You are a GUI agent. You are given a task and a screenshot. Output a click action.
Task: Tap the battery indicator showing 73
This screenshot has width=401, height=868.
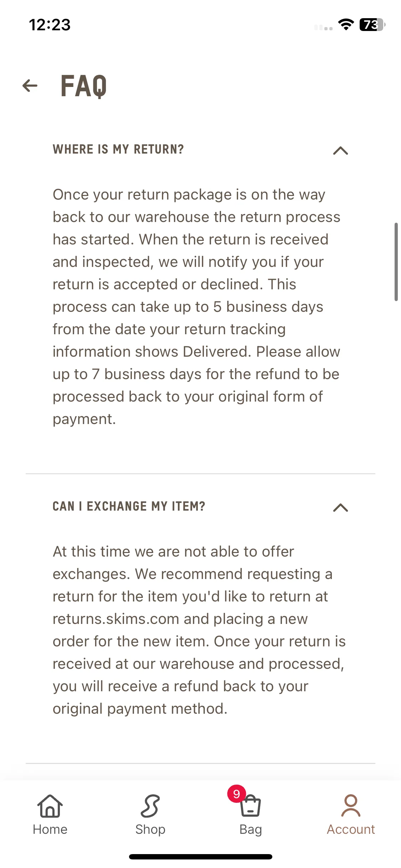click(x=372, y=25)
